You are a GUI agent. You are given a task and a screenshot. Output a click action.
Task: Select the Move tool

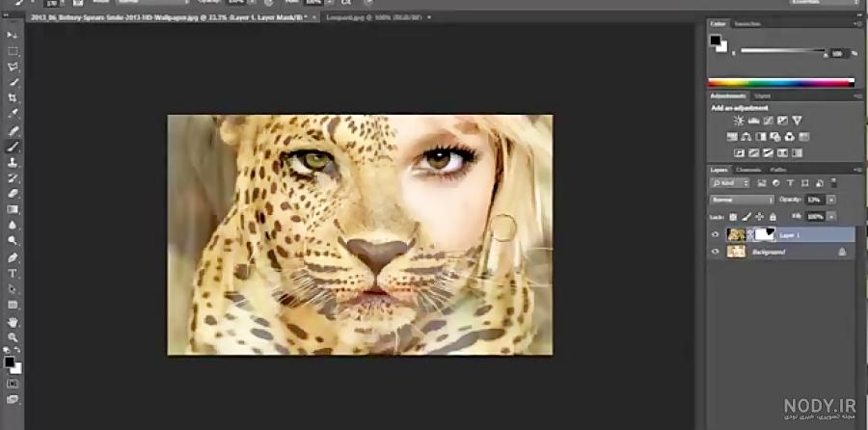point(13,35)
